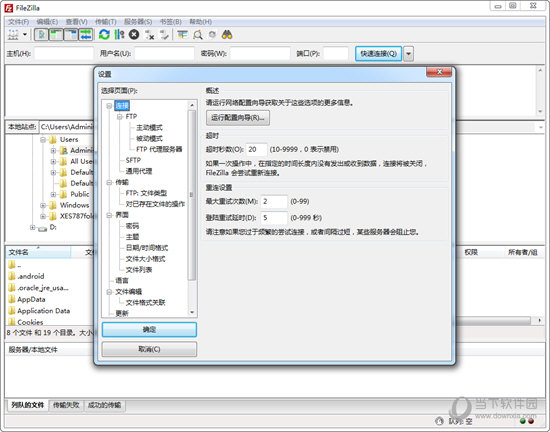Click the disconnect from server icon
550x432 pixels.
[x=150, y=35]
